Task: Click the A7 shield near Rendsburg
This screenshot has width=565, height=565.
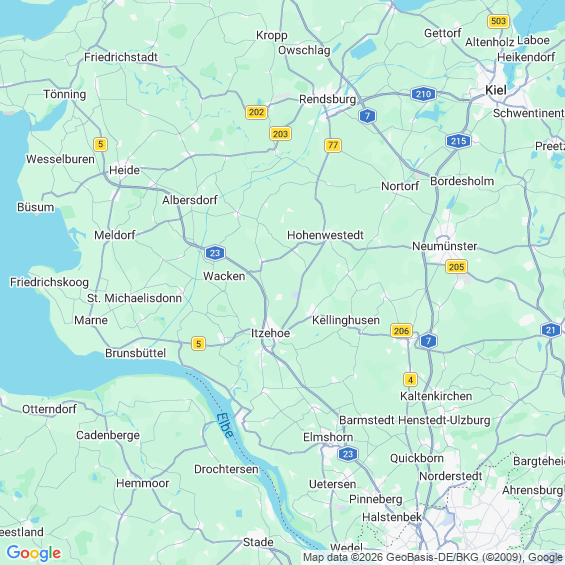Action: [367, 116]
